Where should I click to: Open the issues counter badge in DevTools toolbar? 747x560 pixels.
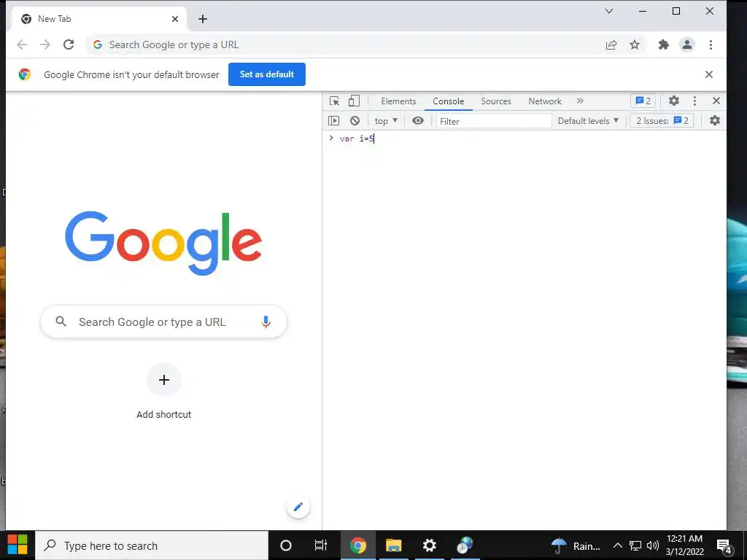[643, 101]
